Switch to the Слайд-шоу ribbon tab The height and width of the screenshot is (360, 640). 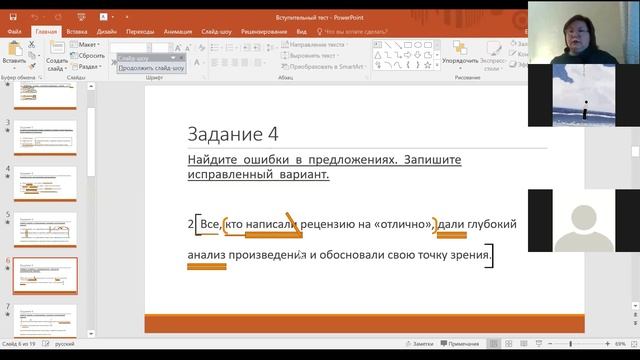(216, 31)
